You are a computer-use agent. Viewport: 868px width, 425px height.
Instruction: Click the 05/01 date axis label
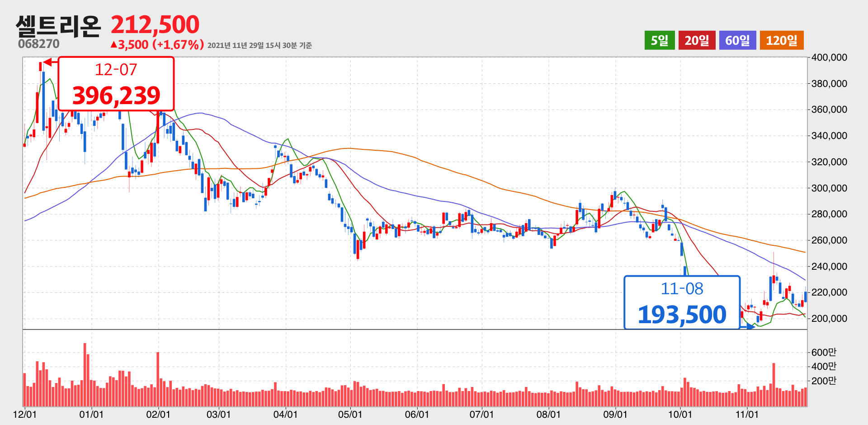(x=350, y=415)
